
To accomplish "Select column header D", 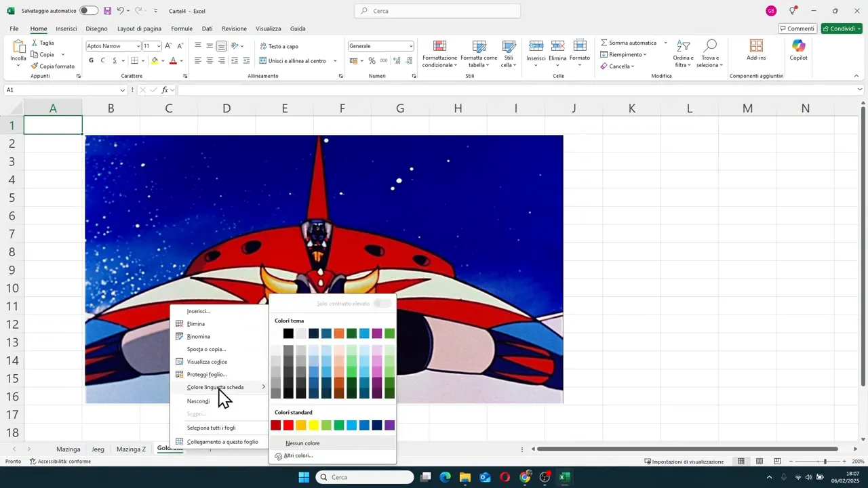I will (226, 108).
